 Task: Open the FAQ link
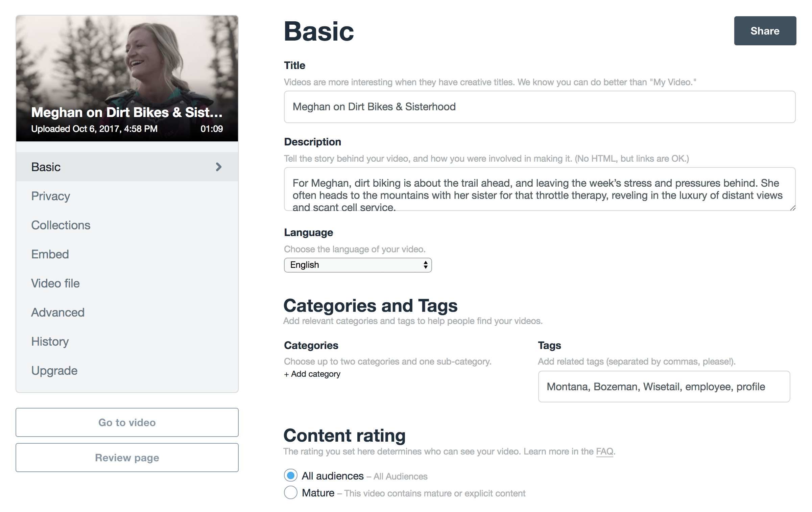604,451
